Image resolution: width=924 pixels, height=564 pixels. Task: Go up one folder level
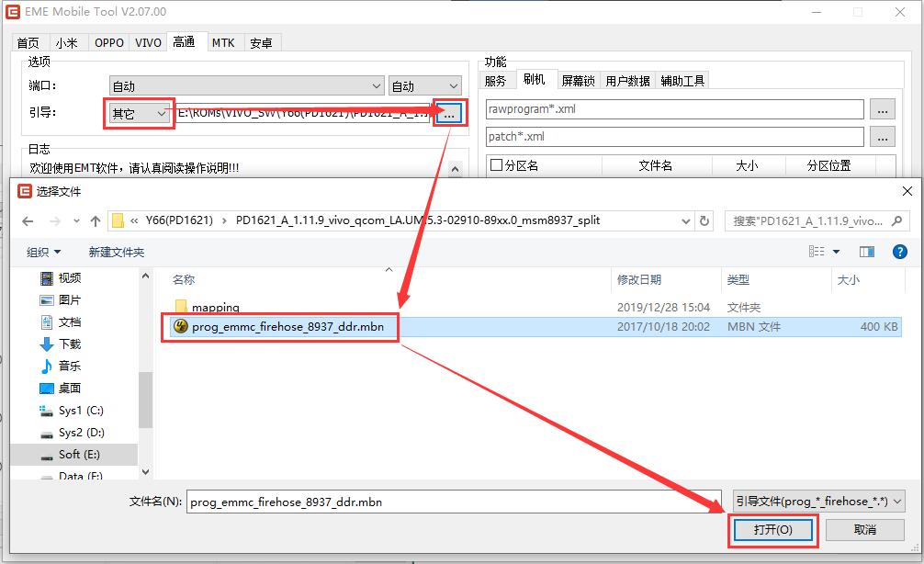96,221
